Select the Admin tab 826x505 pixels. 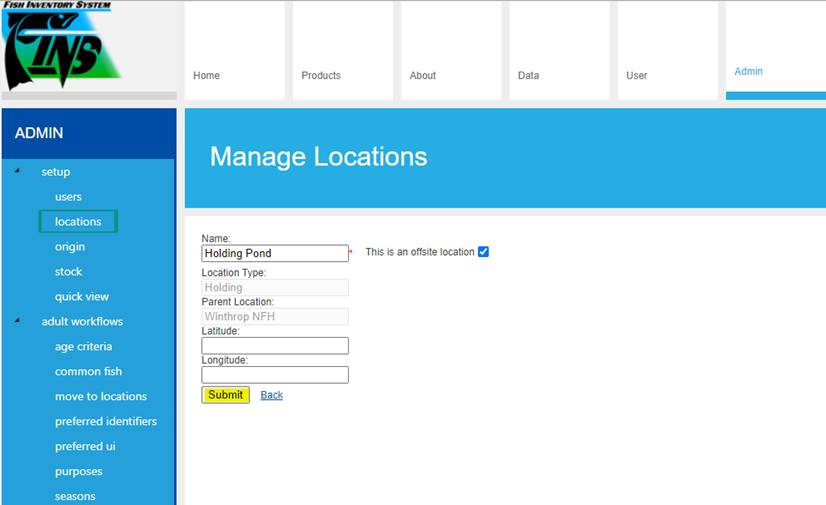click(749, 71)
